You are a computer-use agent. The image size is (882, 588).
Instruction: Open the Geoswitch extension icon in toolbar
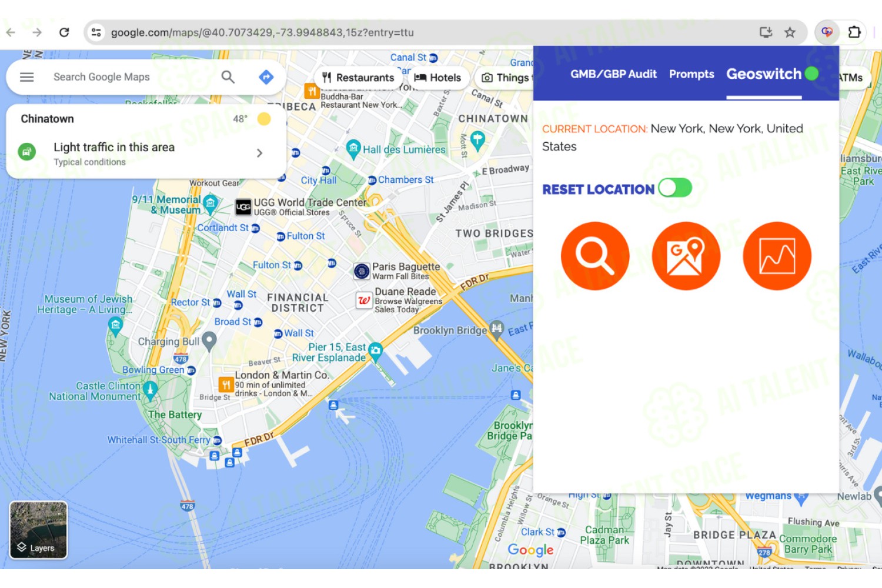pos(827,32)
